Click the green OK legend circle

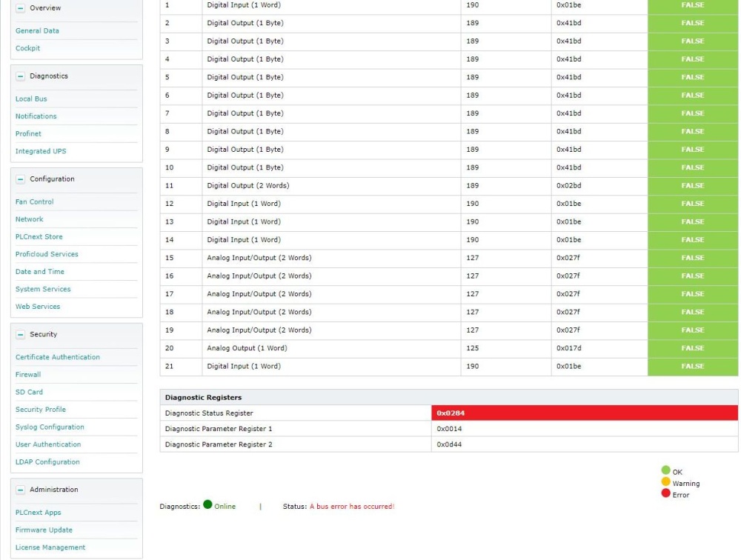(665, 470)
